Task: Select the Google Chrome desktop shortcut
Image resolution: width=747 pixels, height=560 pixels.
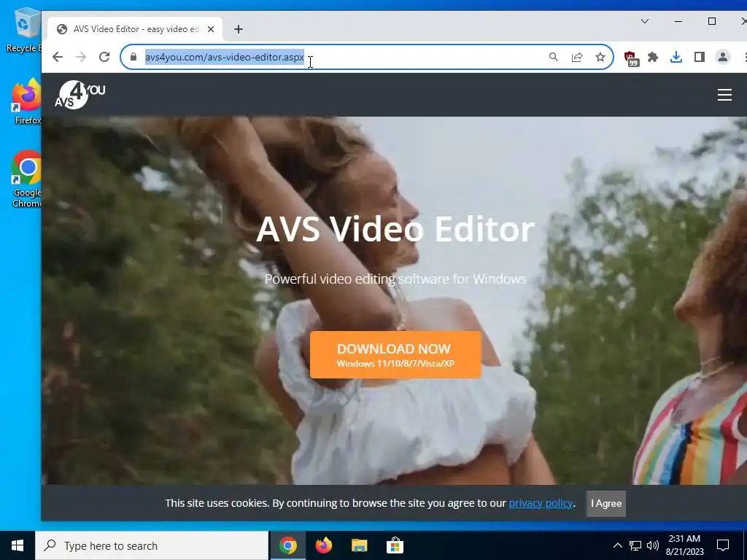Action: (27, 179)
